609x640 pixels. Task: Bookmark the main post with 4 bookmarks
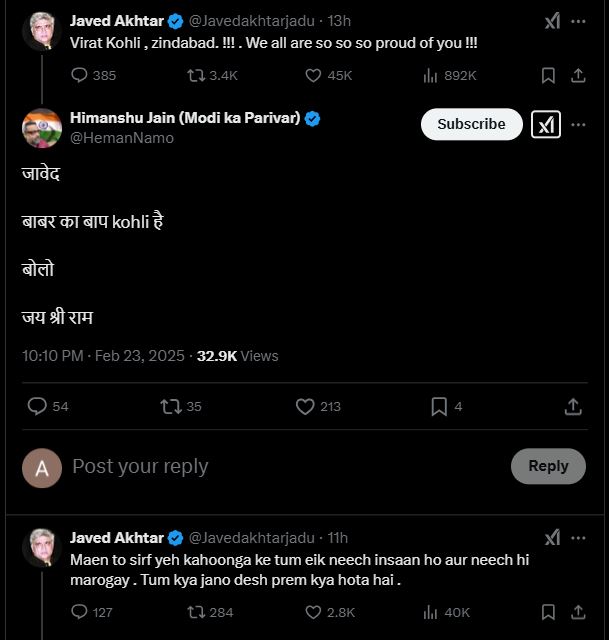coord(439,406)
